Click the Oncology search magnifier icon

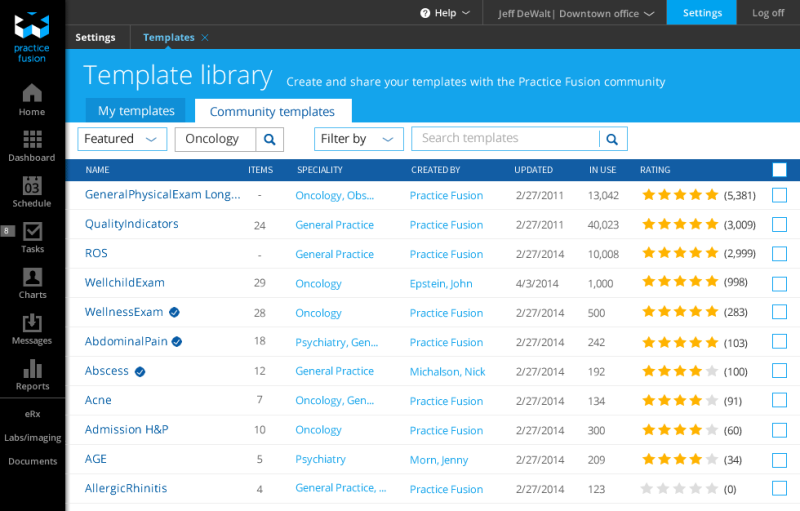click(x=269, y=139)
